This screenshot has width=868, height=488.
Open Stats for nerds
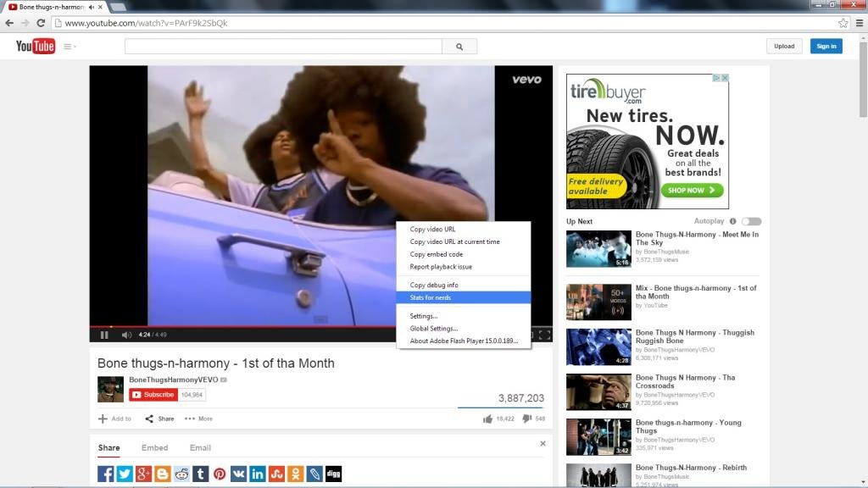464,297
